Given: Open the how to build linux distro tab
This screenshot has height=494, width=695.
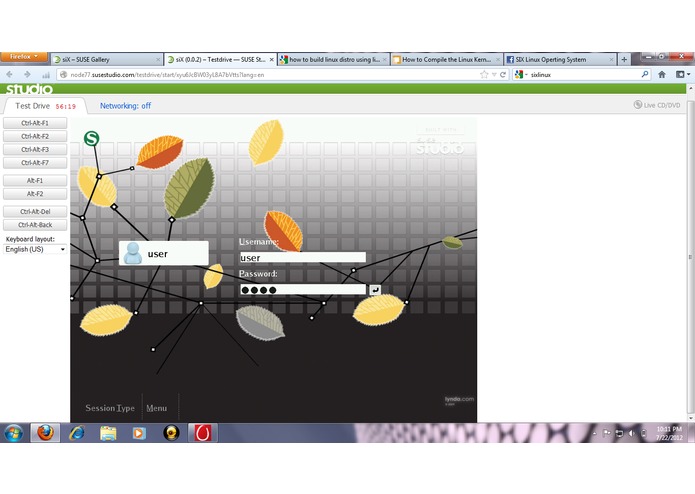Looking at the screenshot, I should coord(334,59).
